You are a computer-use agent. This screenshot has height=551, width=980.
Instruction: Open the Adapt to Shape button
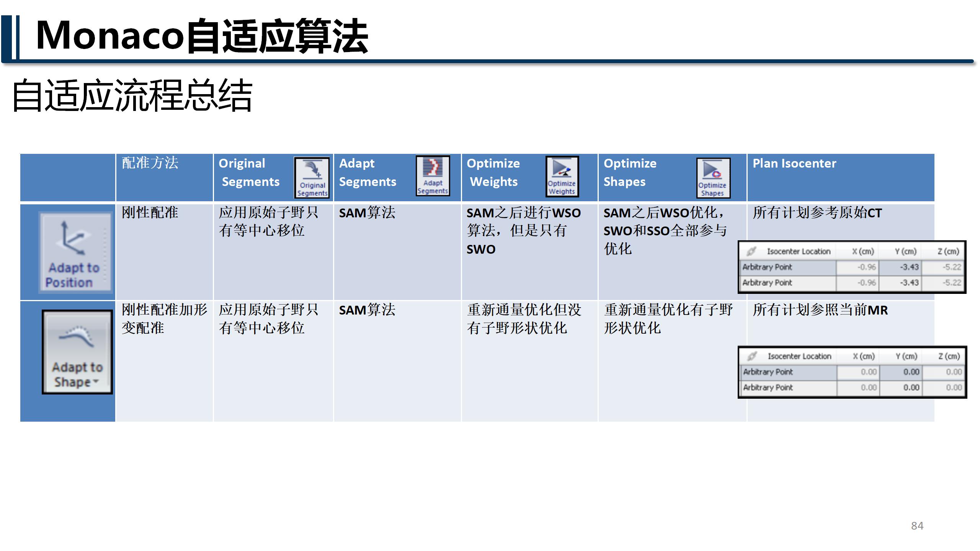[x=77, y=352]
